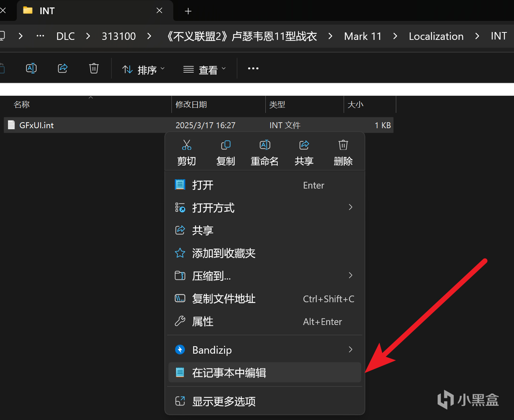This screenshot has height=420, width=514.
Task: Open the 排序 sort dropdown
Action: [144, 70]
